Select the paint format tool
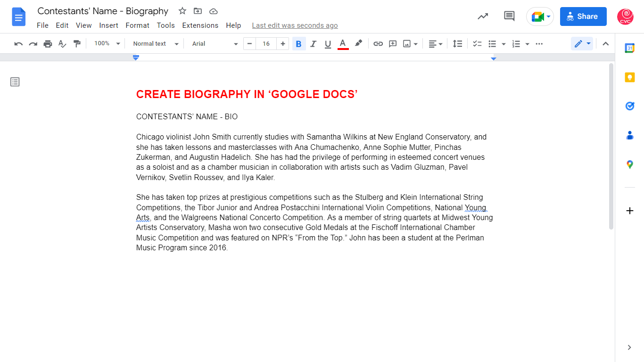 point(77,44)
